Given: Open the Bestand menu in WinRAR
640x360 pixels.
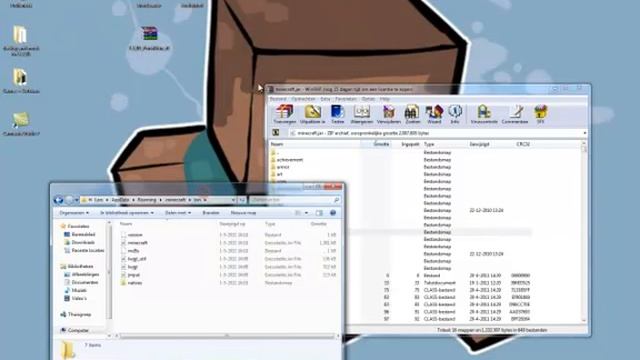Looking at the screenshot, I should coord(278,99).
